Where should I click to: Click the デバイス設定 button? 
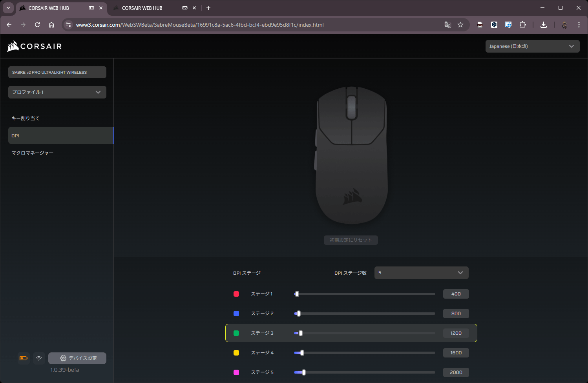pyautogui.click(x=77, y=358)
